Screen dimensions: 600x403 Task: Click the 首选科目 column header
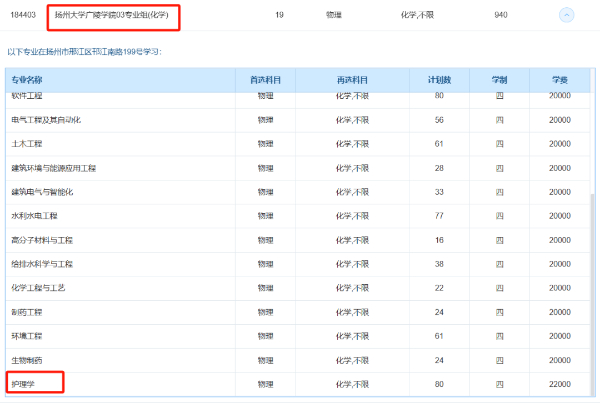click(x=265, y=79)
